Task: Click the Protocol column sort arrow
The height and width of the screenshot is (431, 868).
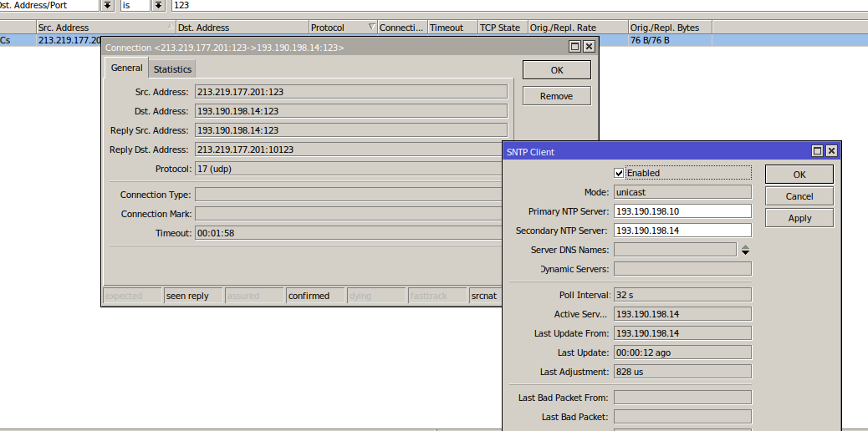Action: pyautogui.click(x=371, y=28)
